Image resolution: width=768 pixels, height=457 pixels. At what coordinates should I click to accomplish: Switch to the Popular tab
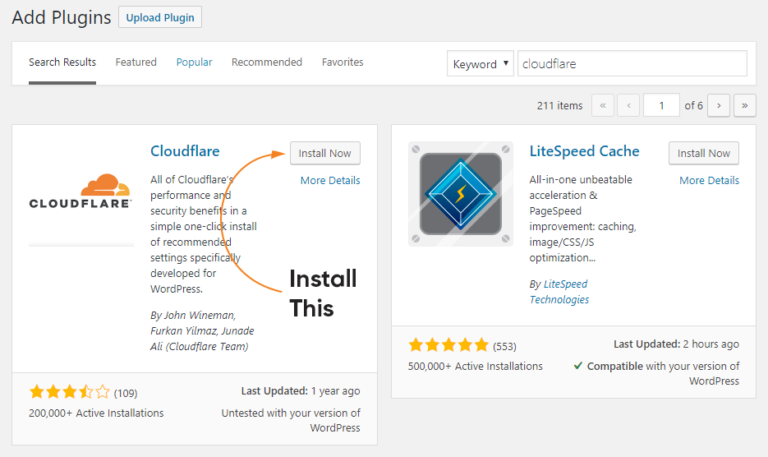click(x=194, y=62)
